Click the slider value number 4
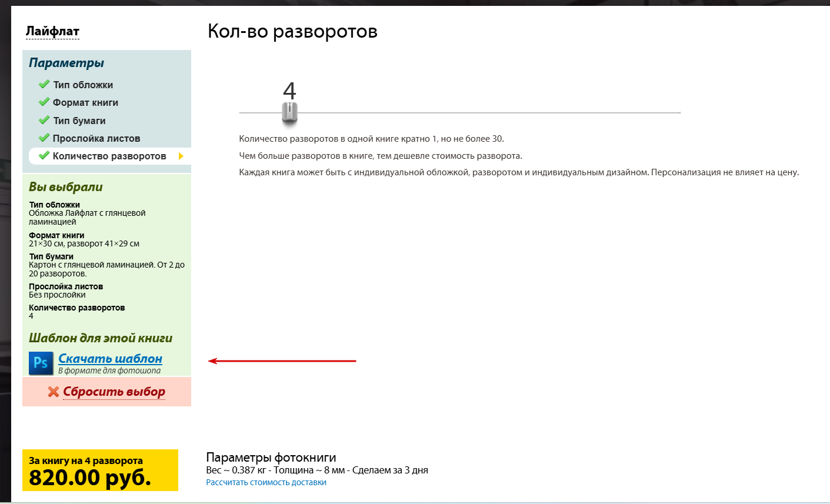This screenshot has height=504, width=830. coord(289,91)
